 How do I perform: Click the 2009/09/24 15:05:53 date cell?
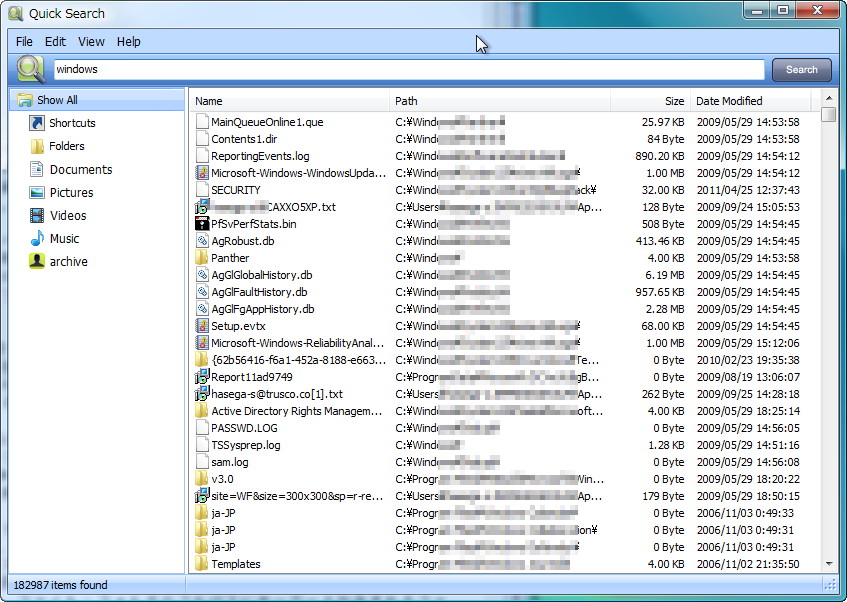748,207
